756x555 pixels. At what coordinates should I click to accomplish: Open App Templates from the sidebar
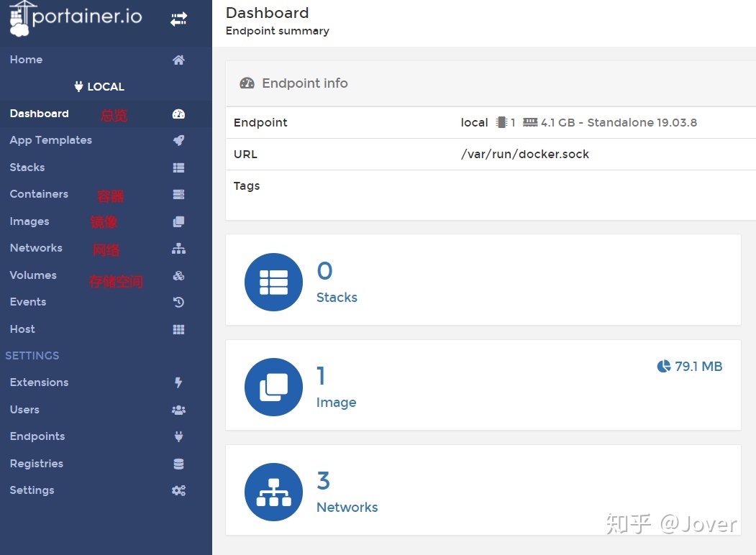click(x=106, y=141)
